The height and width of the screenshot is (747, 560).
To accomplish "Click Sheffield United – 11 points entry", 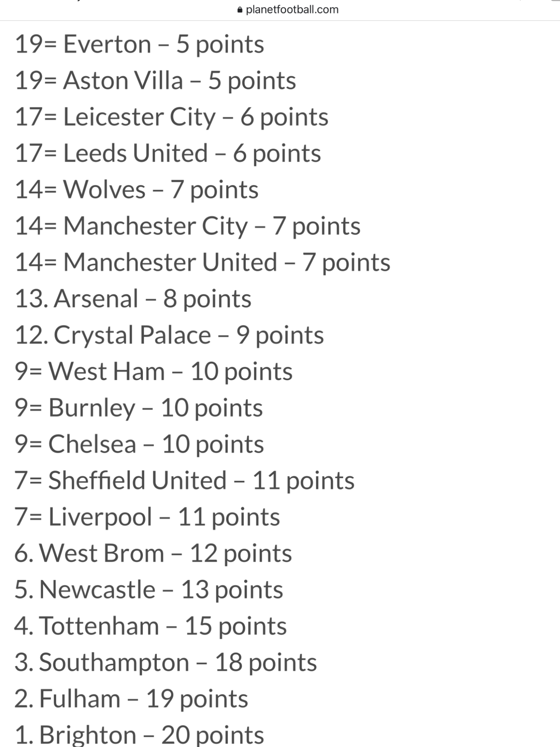I will [185, 481].
